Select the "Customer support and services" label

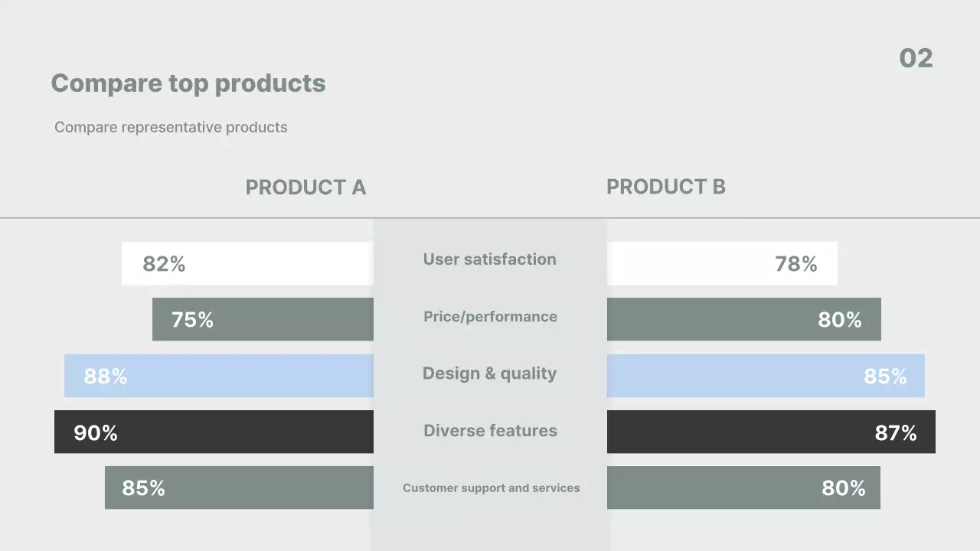pyautogui.click(x=491, y=488)
